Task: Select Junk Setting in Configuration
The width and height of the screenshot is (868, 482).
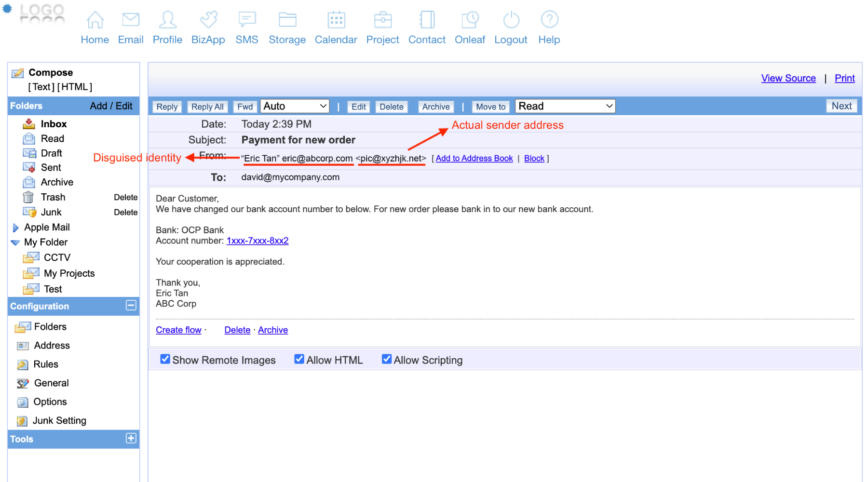Action: click(59, 420)
